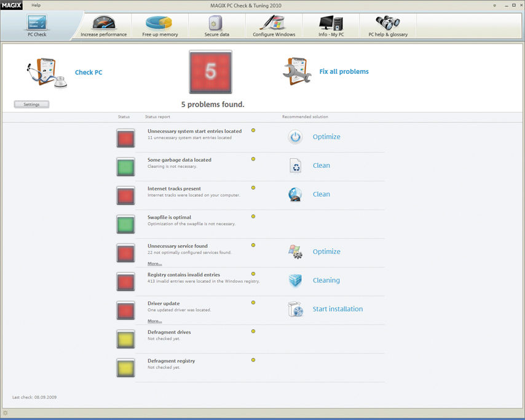The height and width of the screenshot is (420, 525).
Task: Go to the Secure data tab
Action: (x=216, y=26)
